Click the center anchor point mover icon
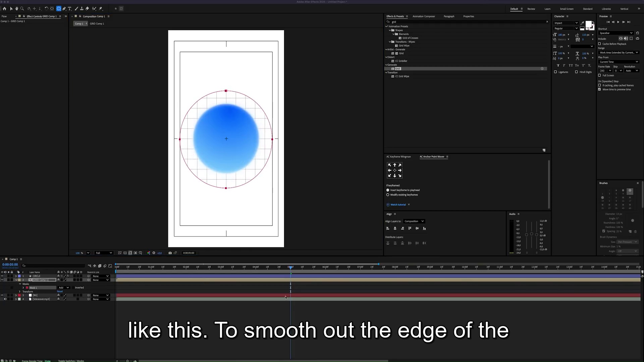This screenshot has height=362, width=644. (x=394, y=170)
